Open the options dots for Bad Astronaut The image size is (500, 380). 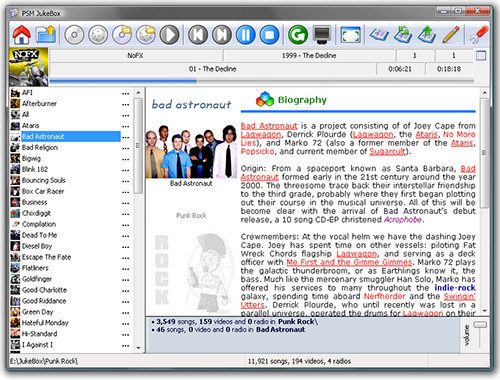pyautogui.click(x=125, y=137)
